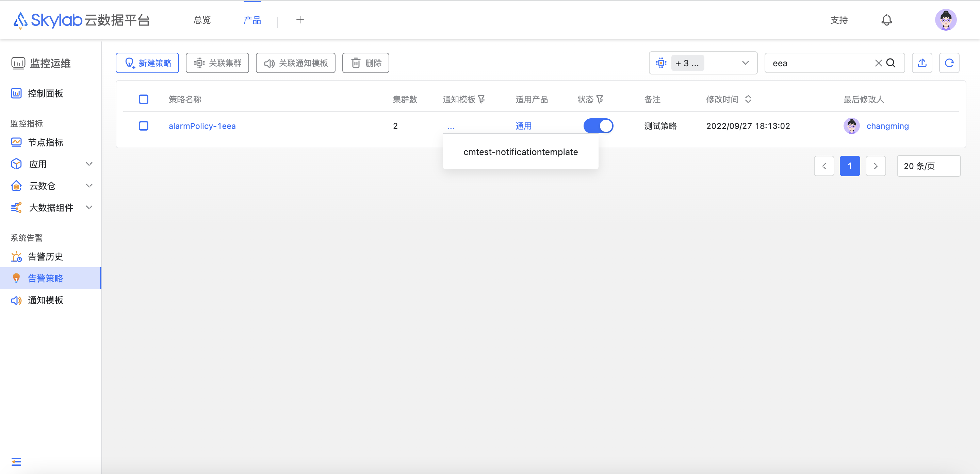Click the search magnifier icon
Image resolution: width=980 pixels, height=474 pixels.
[891, 63]
